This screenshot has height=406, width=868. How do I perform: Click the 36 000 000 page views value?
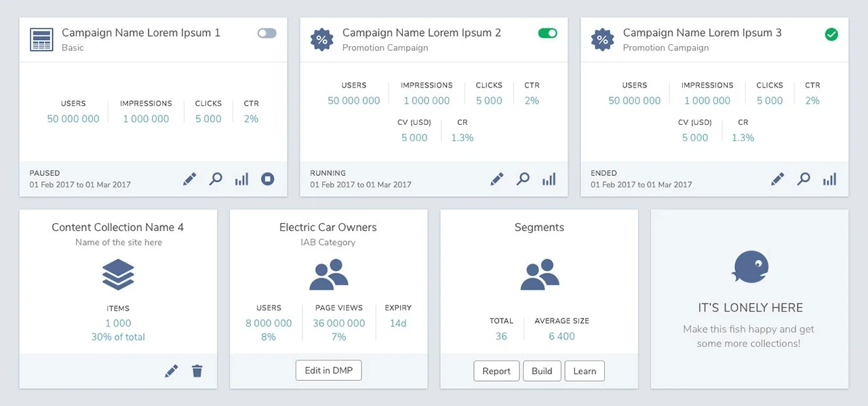pos(339,324)
